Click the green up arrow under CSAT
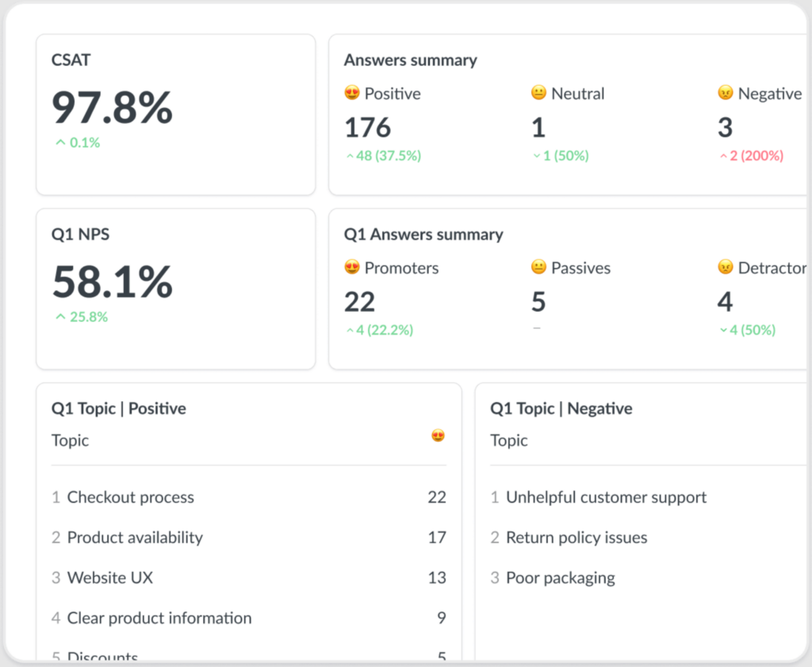The image size is (812, 667). (x=59, y=143)
